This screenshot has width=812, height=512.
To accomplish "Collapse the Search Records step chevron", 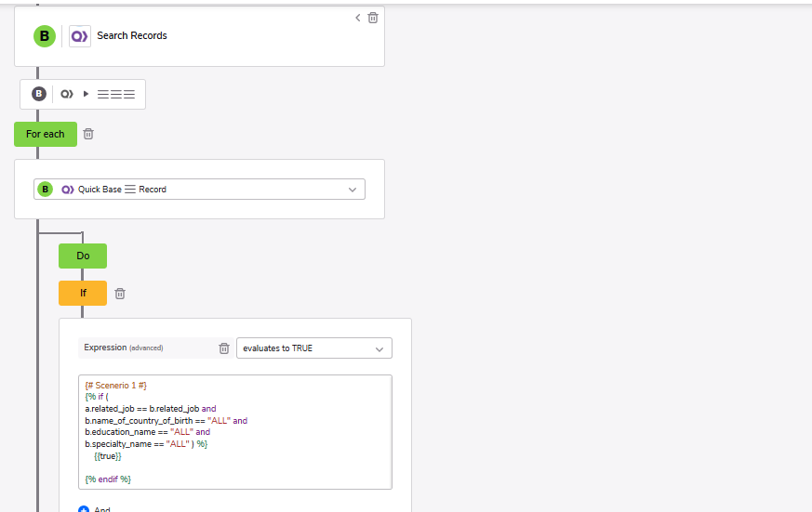I will click(357, 18).
